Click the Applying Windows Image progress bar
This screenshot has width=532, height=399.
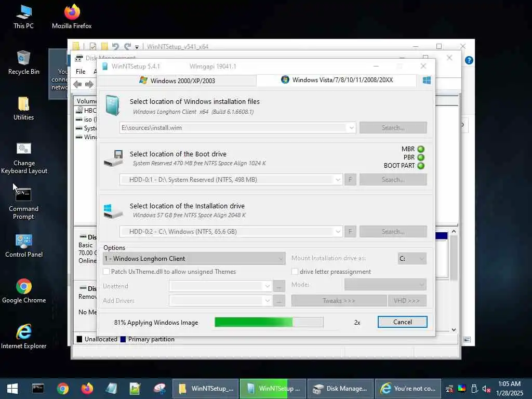(269, 322)
